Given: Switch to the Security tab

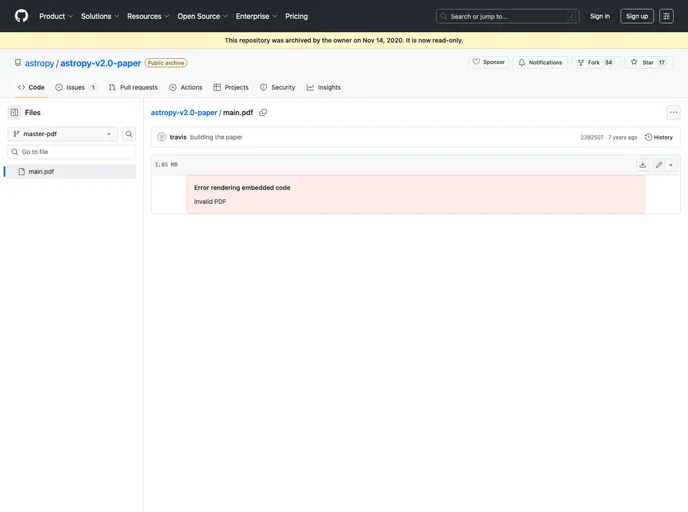Looking at the screenshot, I should [x=277, y=87].
